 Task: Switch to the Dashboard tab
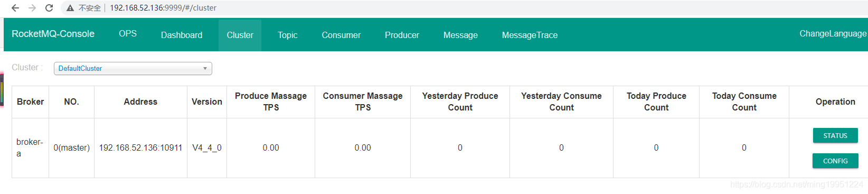pos(182,35)
